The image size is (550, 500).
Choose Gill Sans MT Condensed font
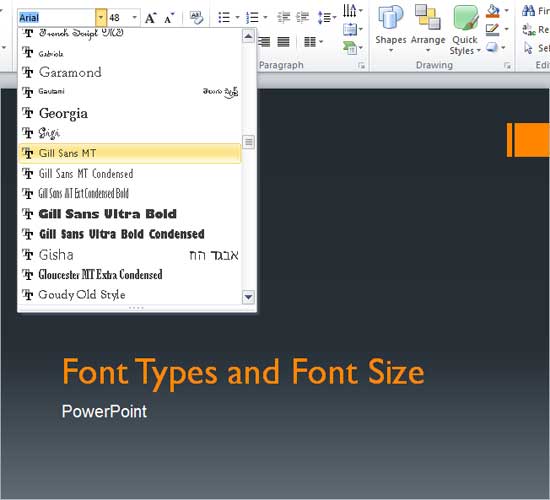tap(130, 173)
